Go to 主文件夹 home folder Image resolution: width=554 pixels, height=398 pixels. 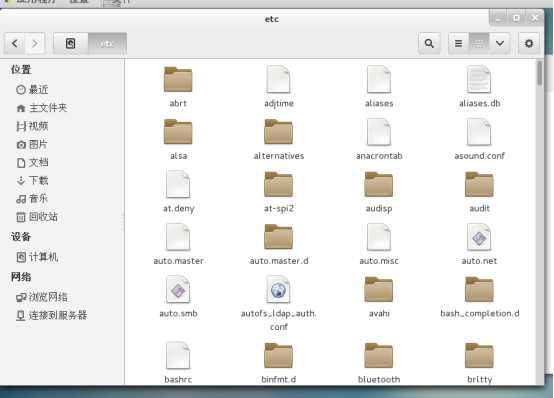[x=42, y=107]
